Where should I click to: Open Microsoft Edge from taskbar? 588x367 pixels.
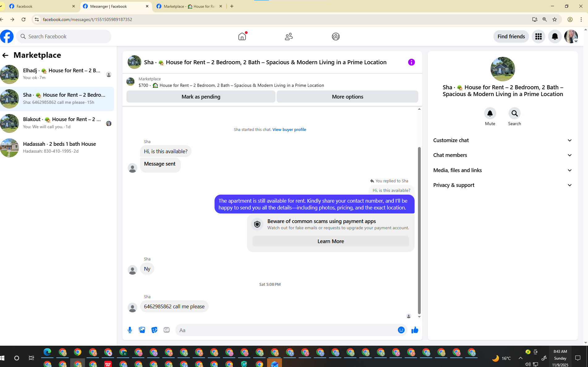pos(47,352)
